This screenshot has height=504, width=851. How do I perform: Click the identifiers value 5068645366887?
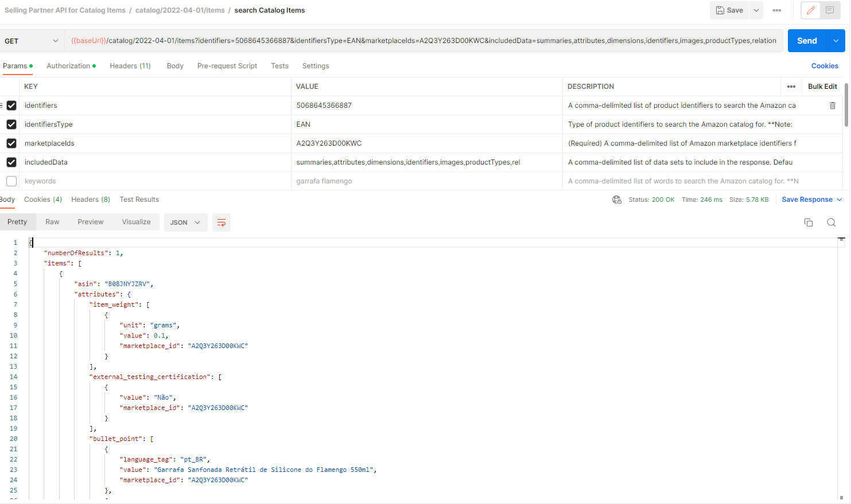click(x=324, y=106)
